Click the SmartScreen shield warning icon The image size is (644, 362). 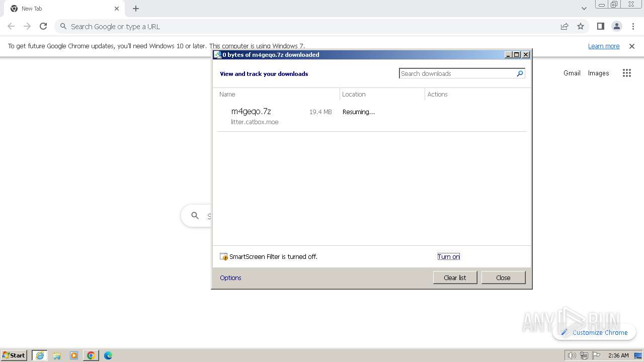[x=224, y=256]
